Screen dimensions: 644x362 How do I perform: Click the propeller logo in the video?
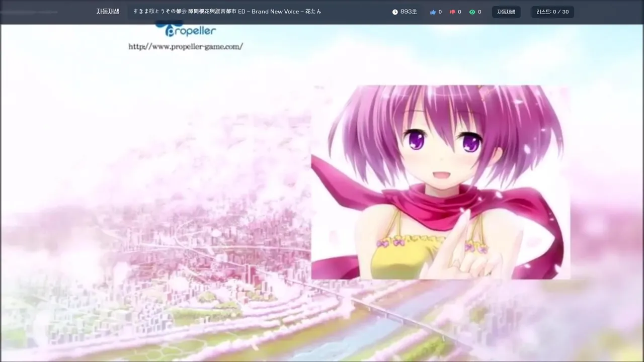click(x=186, y=29)
